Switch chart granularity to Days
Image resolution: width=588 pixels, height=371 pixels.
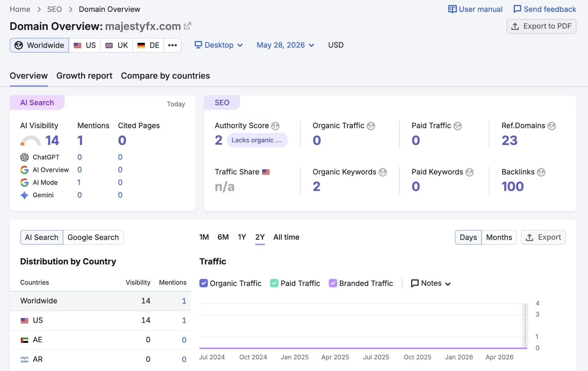click(468, 237)
